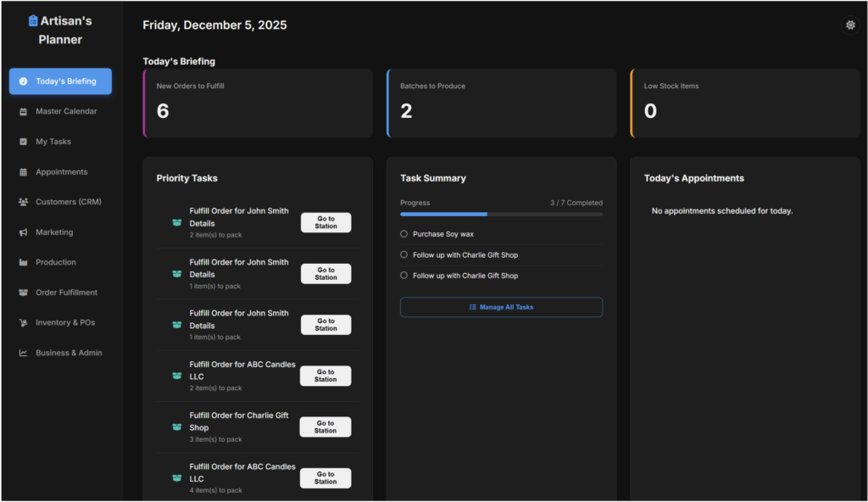
Task: Click the Business & Admin chart icon
Action: point(24,353)
